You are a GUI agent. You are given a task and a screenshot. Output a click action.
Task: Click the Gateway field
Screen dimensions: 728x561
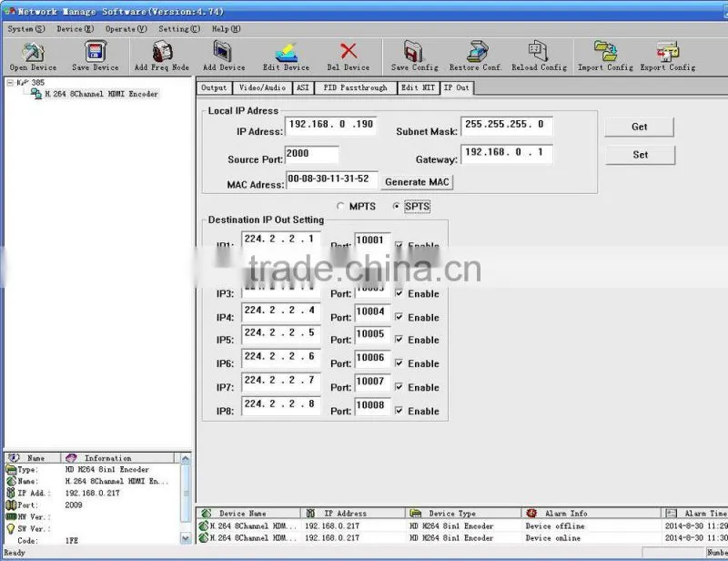point(507,154)
